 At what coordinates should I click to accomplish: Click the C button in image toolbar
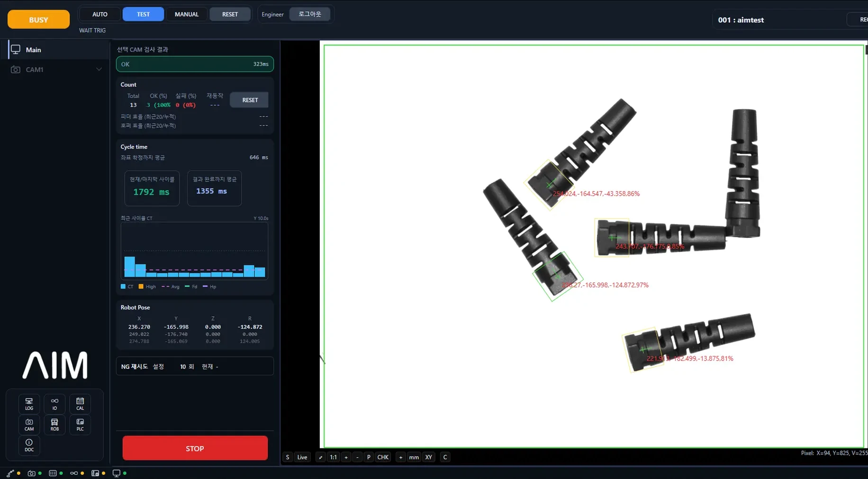click(x=445, y=457)
